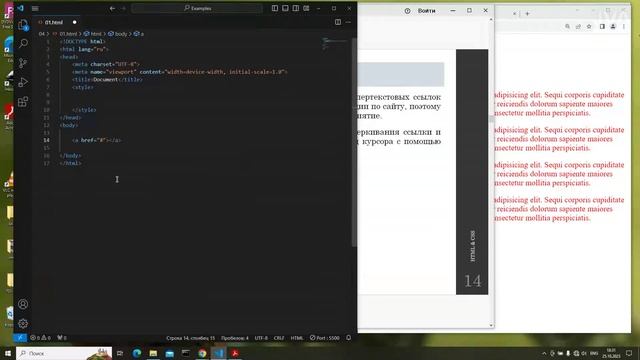Change the HTML language mode

(x=297, y=338)
